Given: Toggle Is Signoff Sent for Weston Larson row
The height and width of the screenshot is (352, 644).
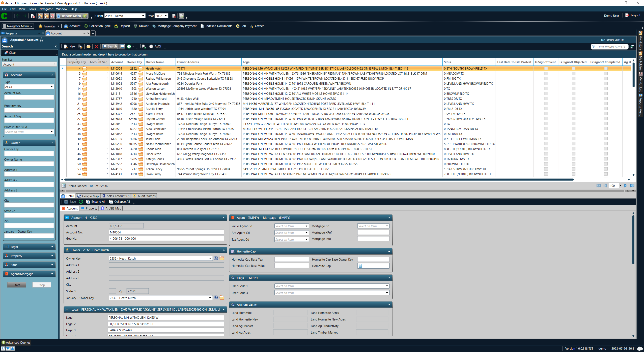Looking at the screenshot, I should coord(546,89).
